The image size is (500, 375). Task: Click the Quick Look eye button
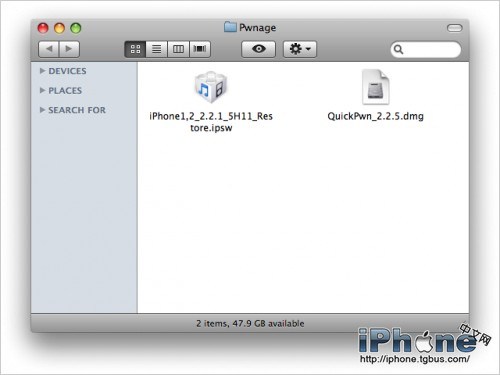pos(259,49)
